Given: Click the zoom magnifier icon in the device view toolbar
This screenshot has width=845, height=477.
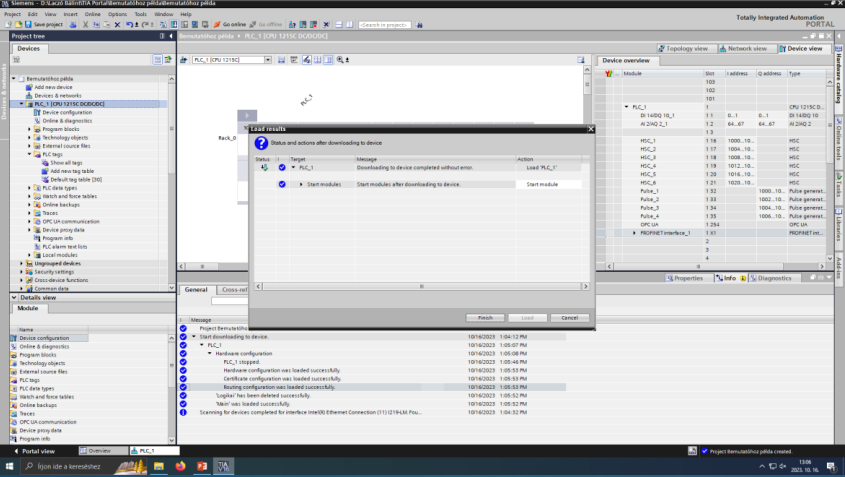Looking at the screenshot, I should (338, 60).
